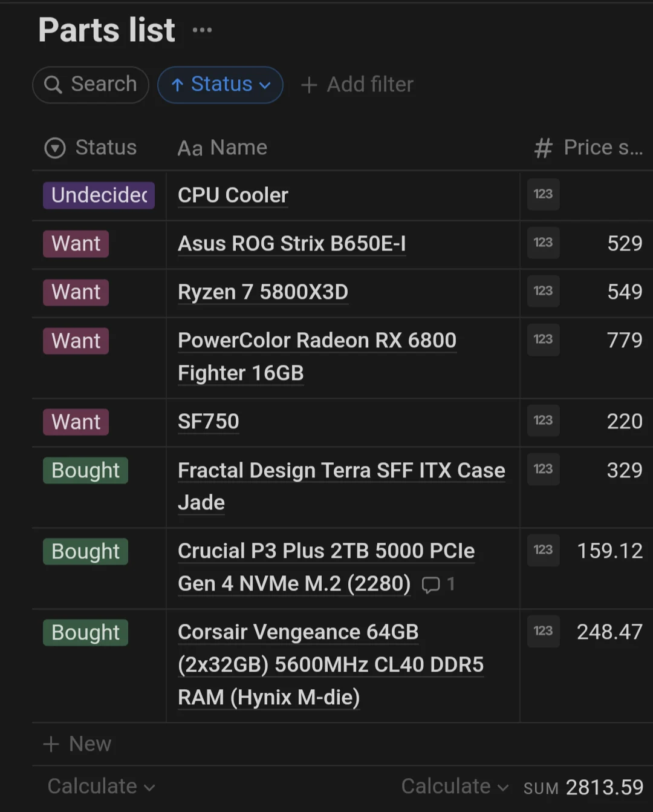Image resolution: width=653 pixels, height=812 pixels.
Task: Click the Status column header icon
Action: (x=54, y=148)
